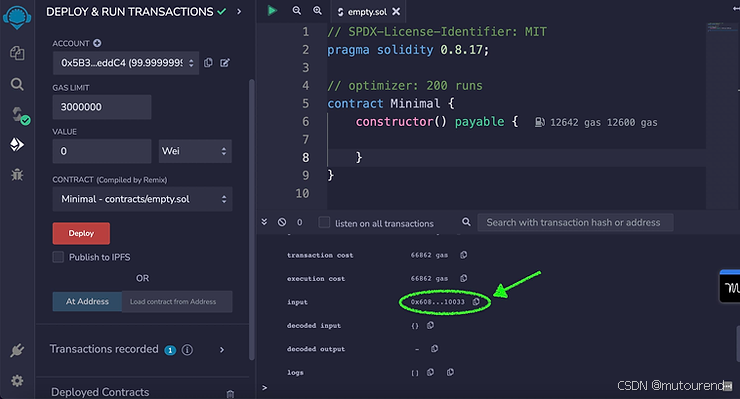Open the Account selection dropdown
The width and height of the screenshot is (740, 399).
126,63
